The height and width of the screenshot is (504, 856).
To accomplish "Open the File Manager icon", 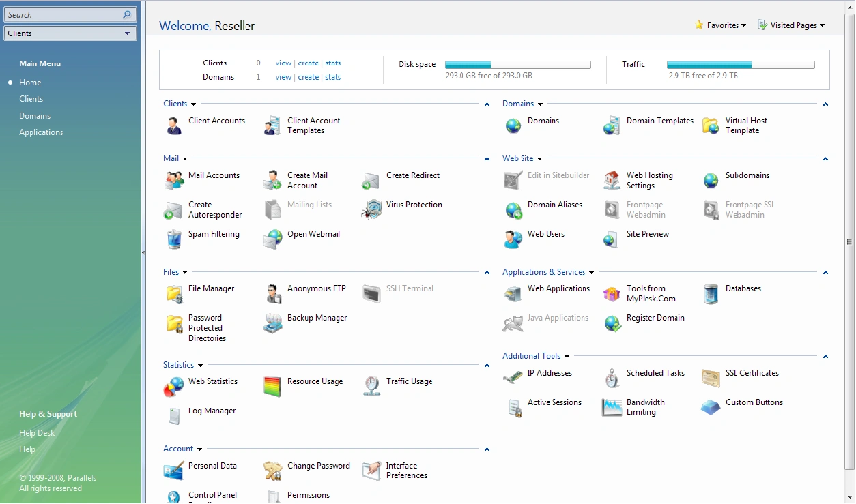I will click(x=174, y=293).
